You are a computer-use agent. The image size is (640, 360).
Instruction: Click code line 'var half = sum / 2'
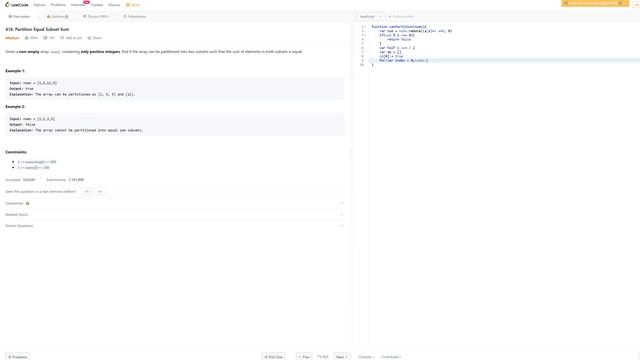397,48
